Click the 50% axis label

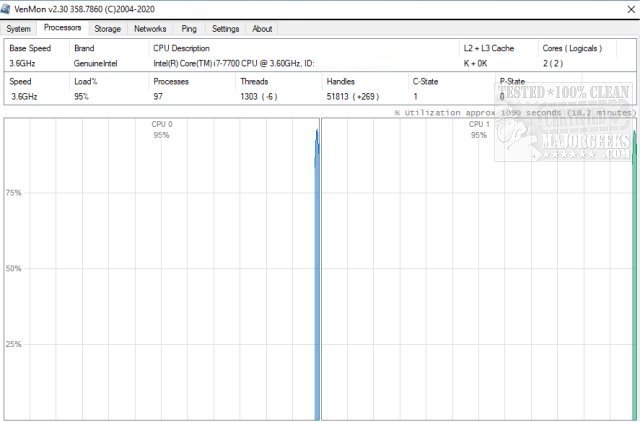pyautogui.click(x=13, y=269)
